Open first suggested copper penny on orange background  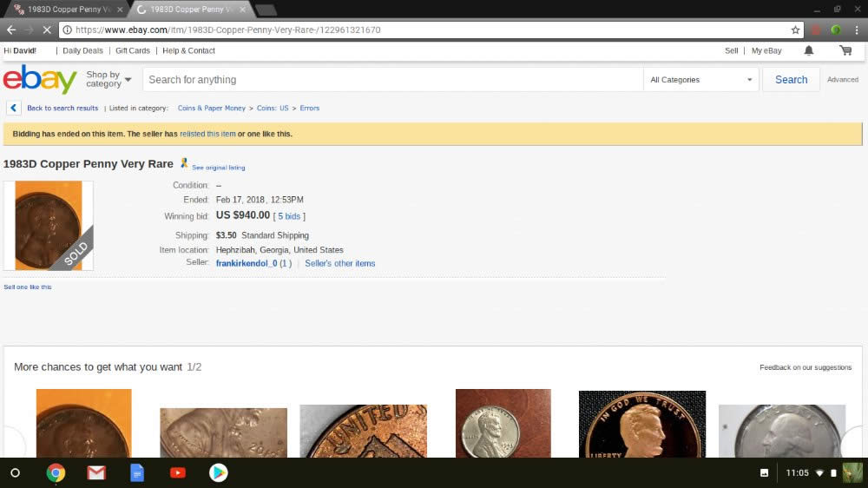tap(83, 423)
